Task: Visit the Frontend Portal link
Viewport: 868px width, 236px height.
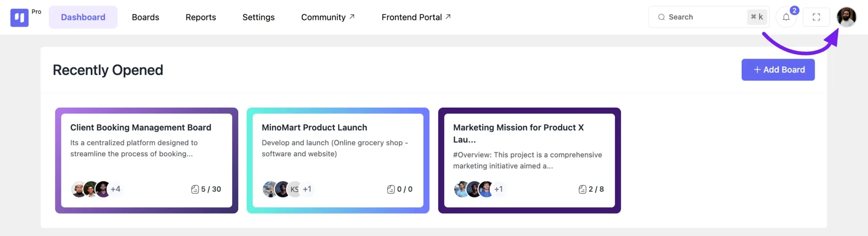Action: 416,17
